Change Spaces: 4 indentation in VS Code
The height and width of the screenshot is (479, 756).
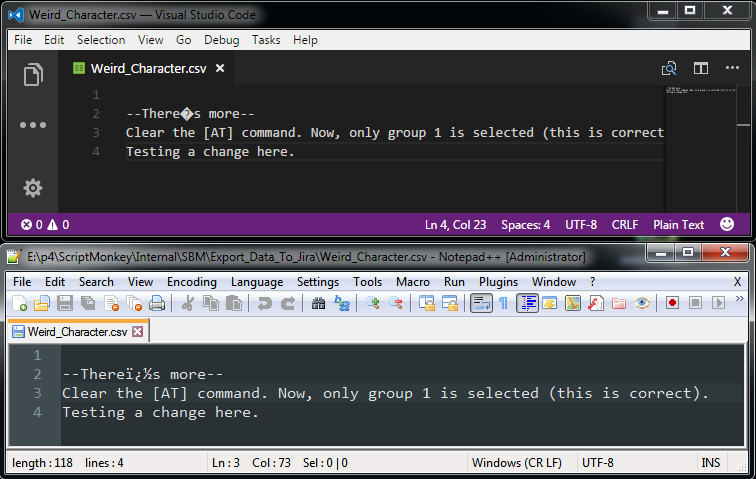click(526, 225)
